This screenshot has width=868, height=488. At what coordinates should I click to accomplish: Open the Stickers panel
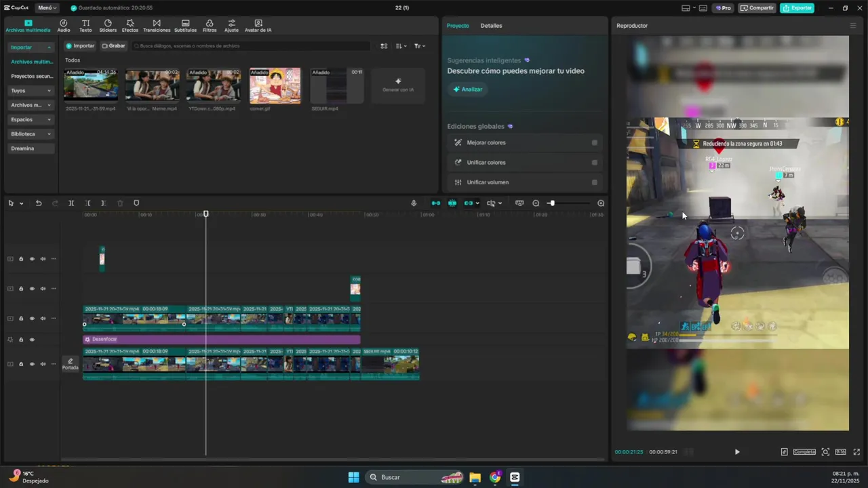click(x=108, y=26)
